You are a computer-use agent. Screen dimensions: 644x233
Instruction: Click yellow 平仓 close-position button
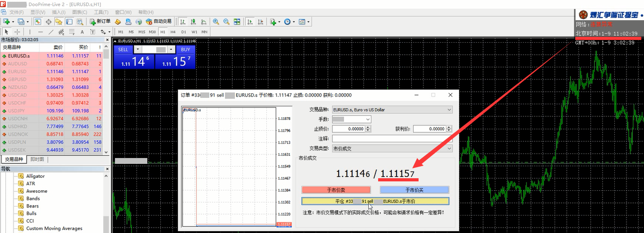(375, 201)
